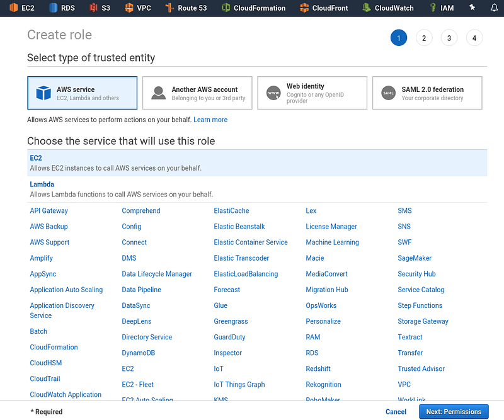Select SageMaker service
Viewport: 504px width, 420px height.
coord(415,258)
